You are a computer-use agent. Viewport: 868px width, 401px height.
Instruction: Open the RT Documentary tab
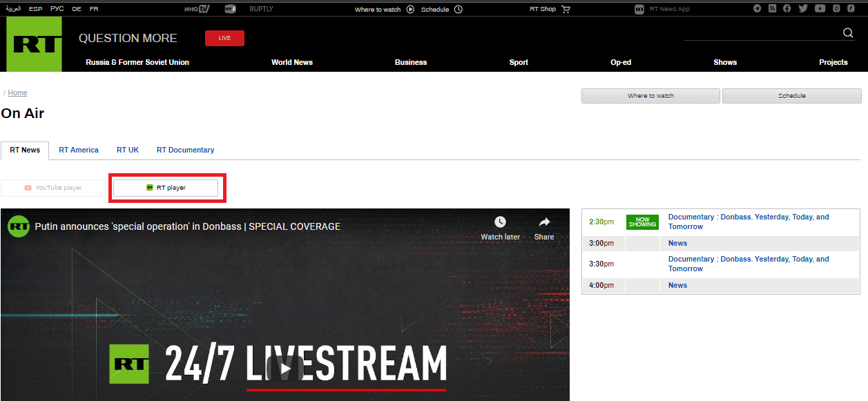click(185, 150)
